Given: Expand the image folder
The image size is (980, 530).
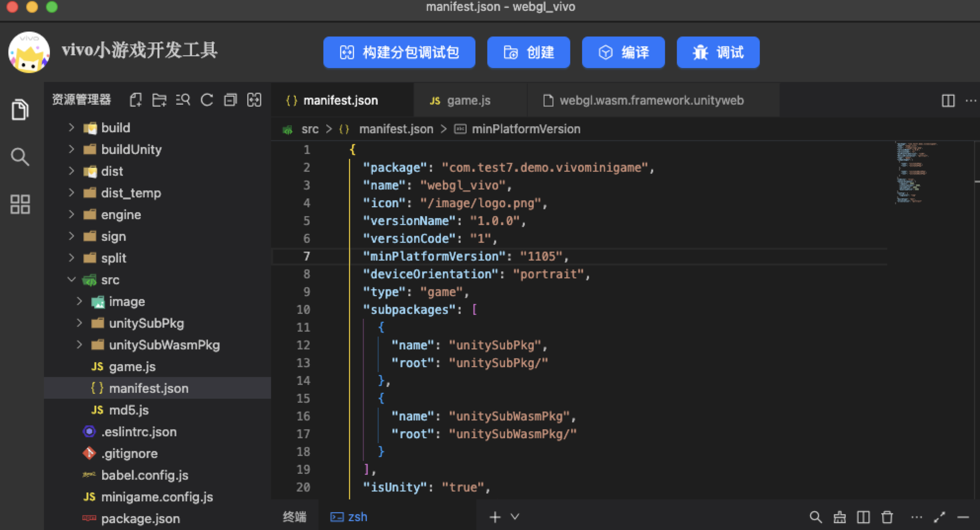Looking at the screenshot, I should pyautogui.click(x=157, y=302).
